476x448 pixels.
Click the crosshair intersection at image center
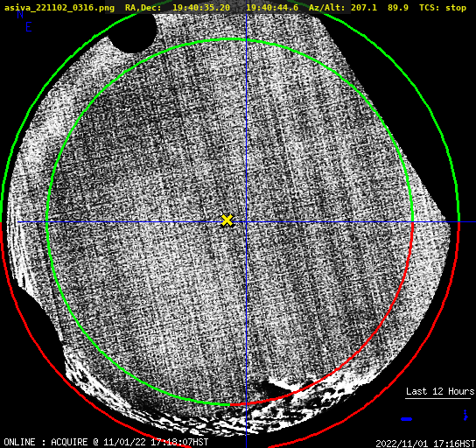click(246, 222)
